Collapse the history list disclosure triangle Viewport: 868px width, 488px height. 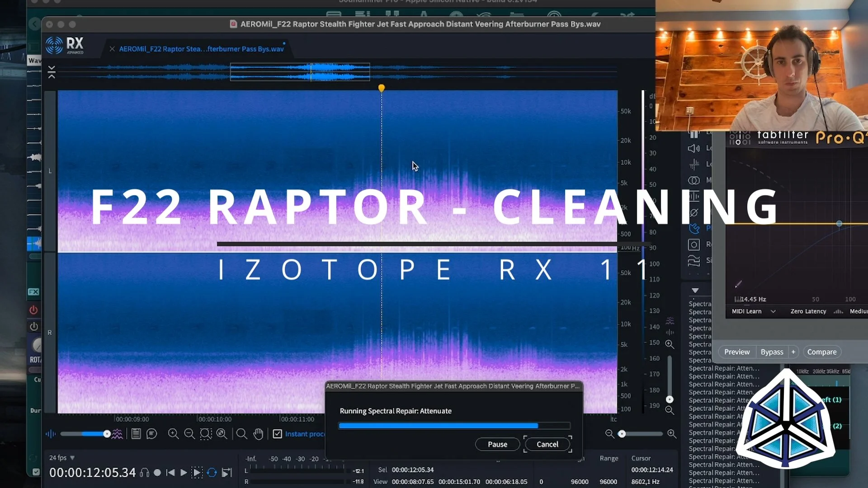point(695,290)
